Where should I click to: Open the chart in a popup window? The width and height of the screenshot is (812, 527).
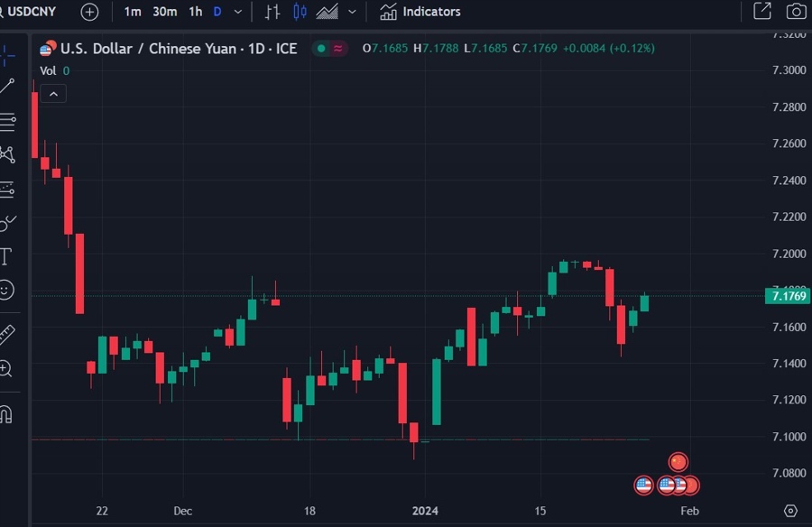pos(762,11)
